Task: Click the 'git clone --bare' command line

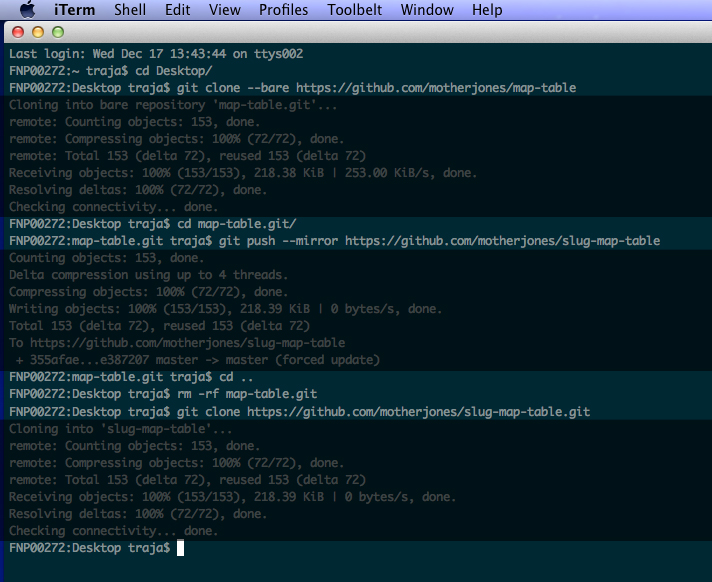Action: tap(292, 88)
